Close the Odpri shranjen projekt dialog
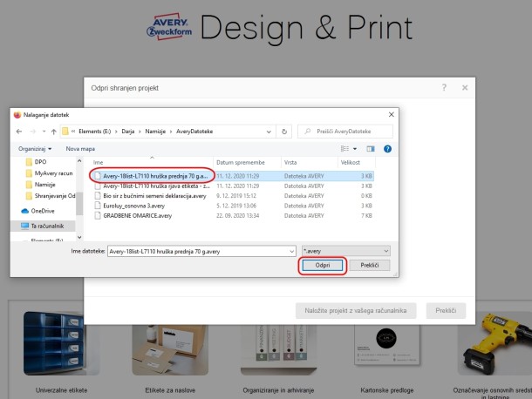Image resolution: width=532 pixels, height=399 pixels. 465,88
